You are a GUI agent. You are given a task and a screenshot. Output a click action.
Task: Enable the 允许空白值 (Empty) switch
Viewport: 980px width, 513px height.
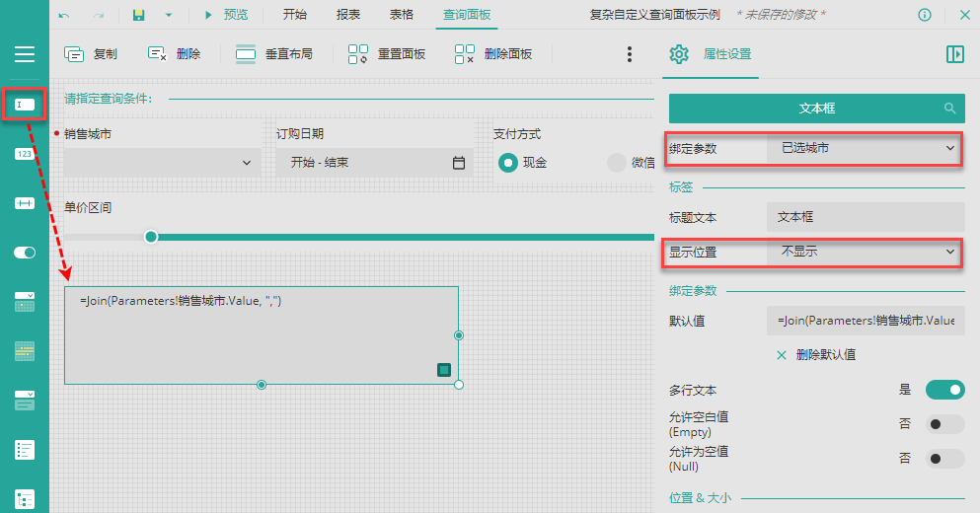(945, 424)
